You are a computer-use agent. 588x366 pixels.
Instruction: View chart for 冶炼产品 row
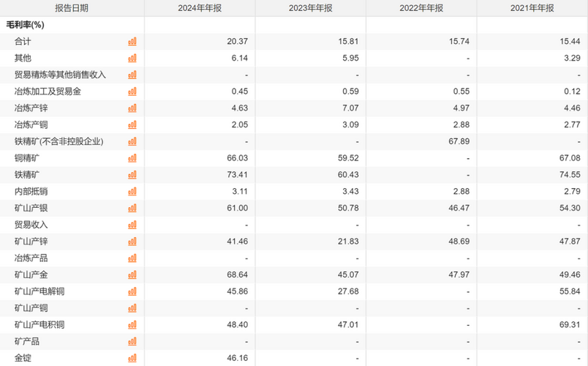[132, 258]
